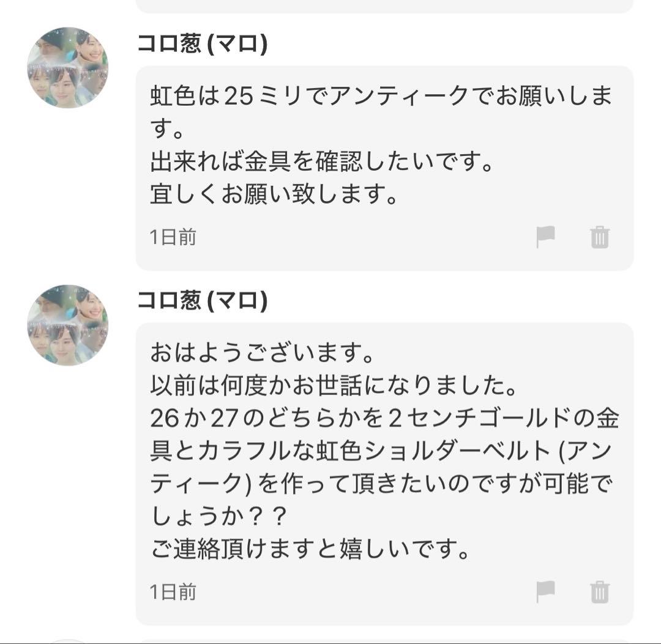
Task: Report the comment about 虹色は25ミリ with flag
Action: click(x=545, y=237)
